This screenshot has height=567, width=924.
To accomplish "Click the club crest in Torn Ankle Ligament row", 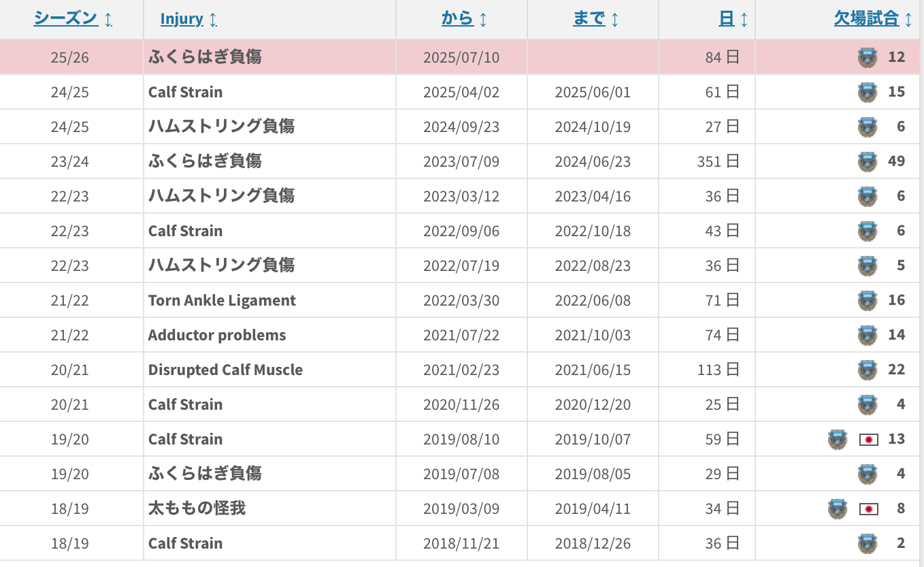I will point(867,300).
